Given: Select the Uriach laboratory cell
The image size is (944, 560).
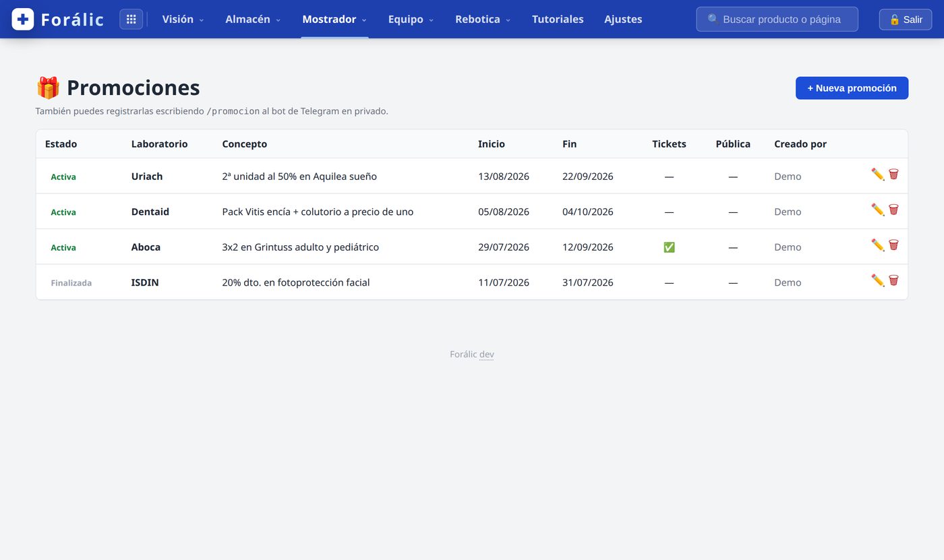Looking at the screenshot, I should click(147, 177).
